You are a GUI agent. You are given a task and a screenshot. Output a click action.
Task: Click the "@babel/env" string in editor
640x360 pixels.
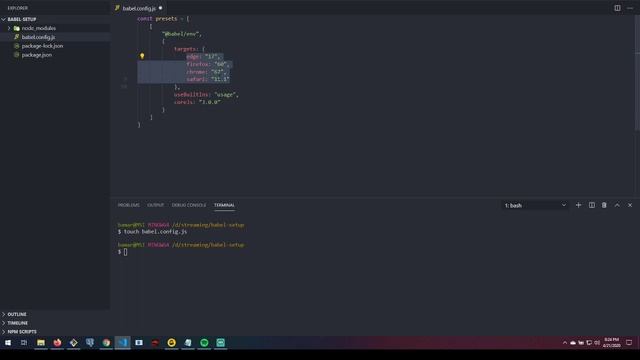coord(182,34)
